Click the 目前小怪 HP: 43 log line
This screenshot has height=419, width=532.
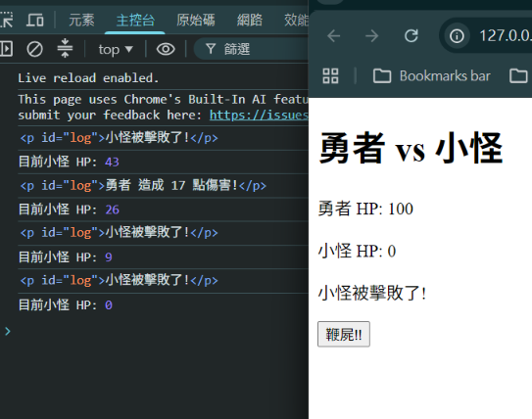pos(69,162)
